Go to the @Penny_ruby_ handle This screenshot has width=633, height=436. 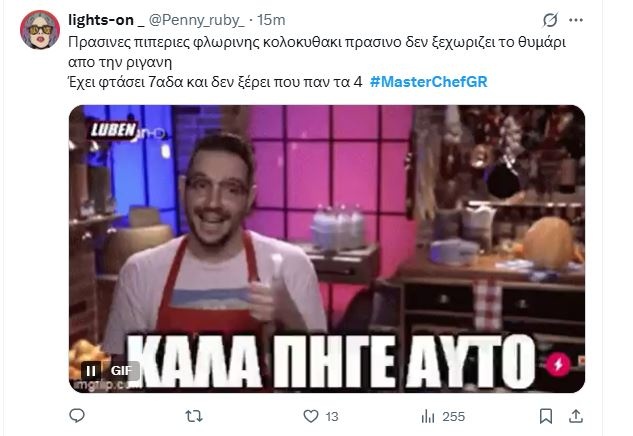(197, 20)
